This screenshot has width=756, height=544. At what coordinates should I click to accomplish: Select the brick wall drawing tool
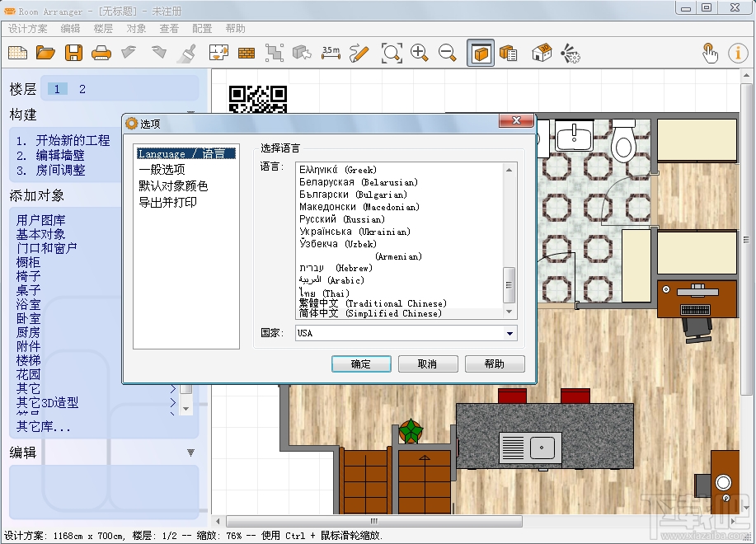point(246,52)
